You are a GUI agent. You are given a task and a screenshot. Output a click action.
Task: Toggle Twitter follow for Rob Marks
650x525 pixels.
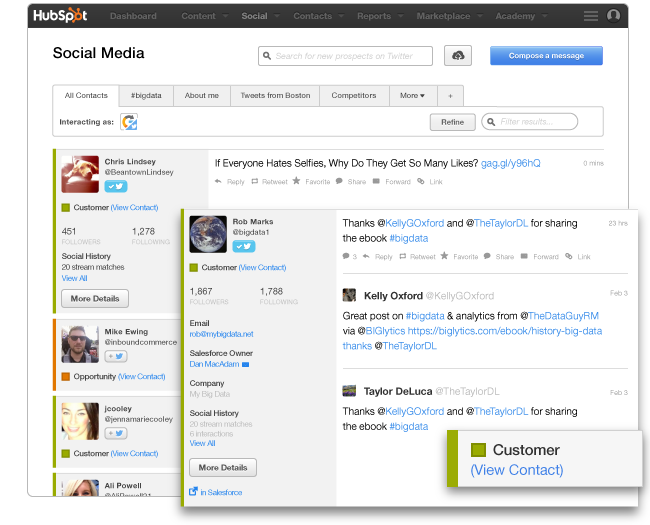click(244, 246)
